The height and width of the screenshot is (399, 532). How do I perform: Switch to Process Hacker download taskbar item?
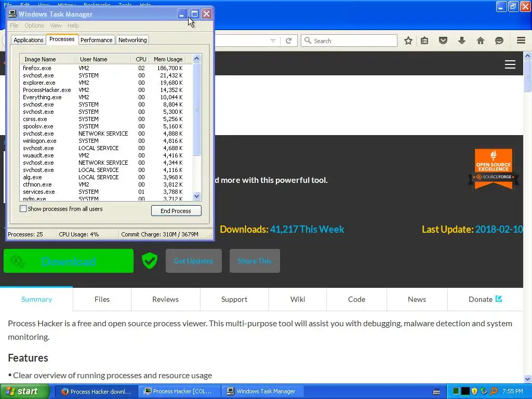click(x=96, y=392)
